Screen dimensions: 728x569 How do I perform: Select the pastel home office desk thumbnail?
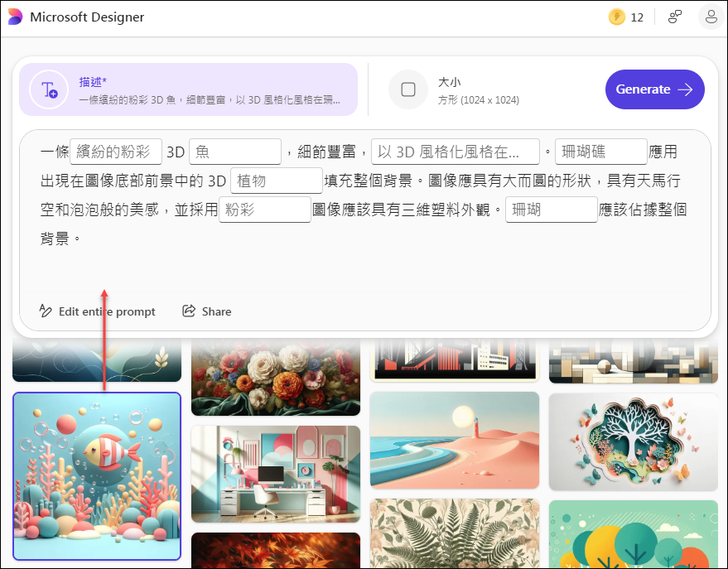[x=276, y=475]
